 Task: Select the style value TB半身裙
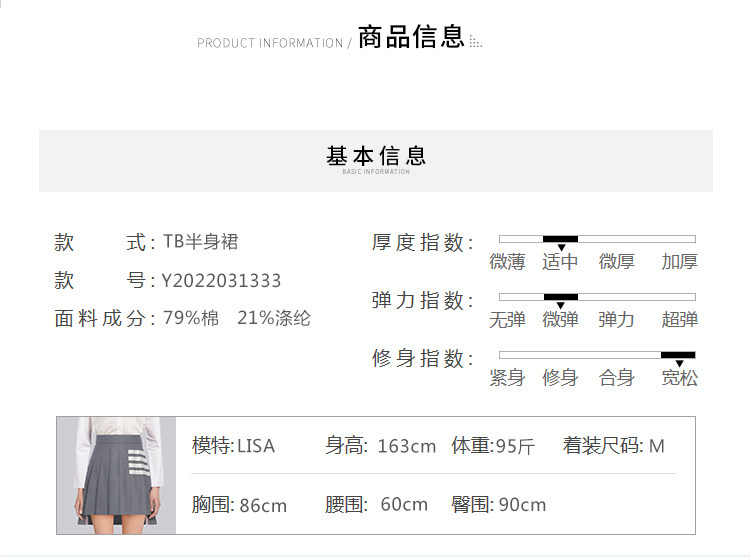[201, 241]
